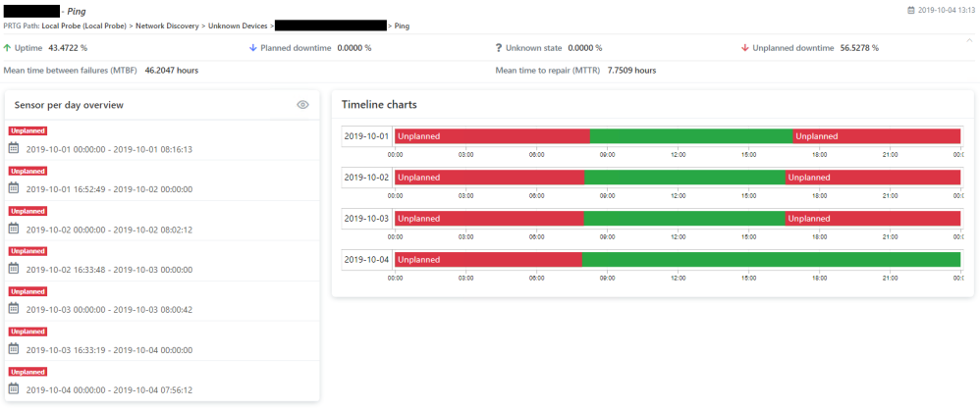
Task: Click Unplanned badge above 2019-10-04 07:56:12 entry
Action: [27, 372]
